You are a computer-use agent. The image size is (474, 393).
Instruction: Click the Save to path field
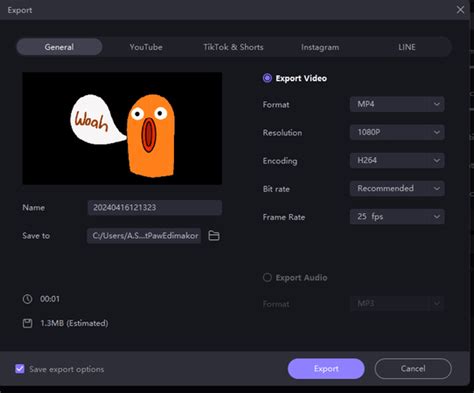coord(144,236)
